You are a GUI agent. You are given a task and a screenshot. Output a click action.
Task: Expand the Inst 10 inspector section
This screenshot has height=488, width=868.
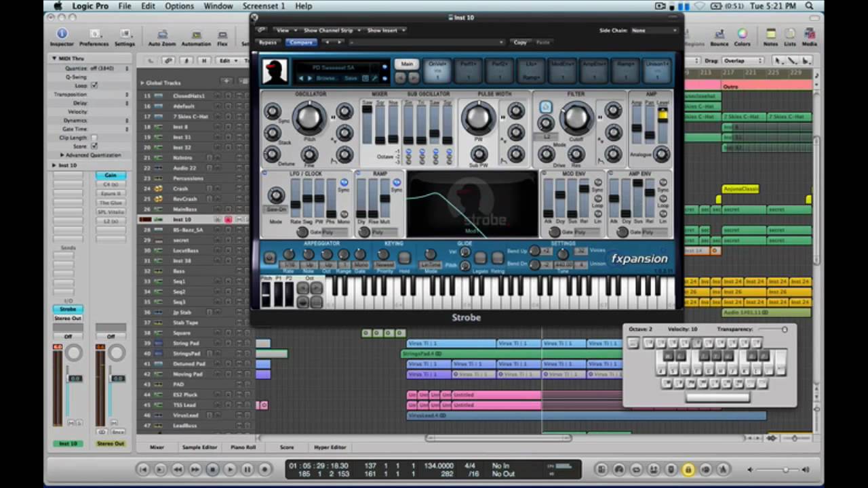[x=54, y=165]
